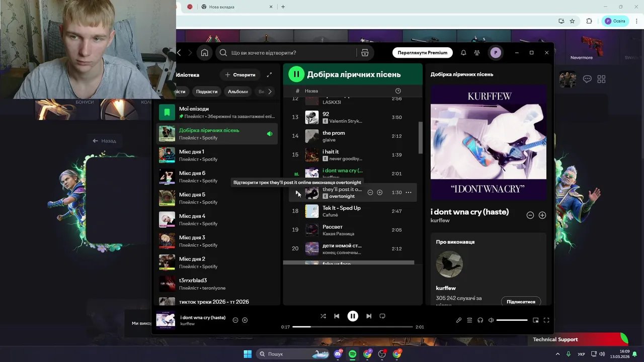Remove they'll post it online via its minus icon

click(x=370, y=193)
